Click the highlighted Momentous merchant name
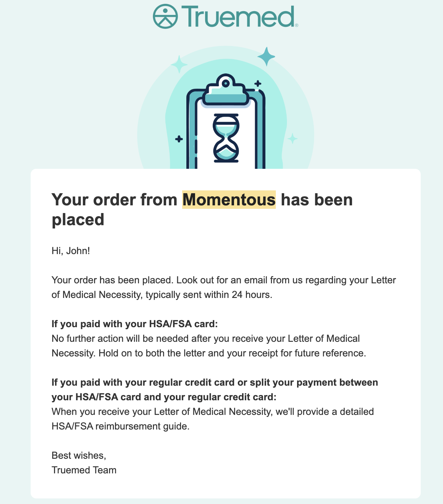Viewport: 443px width, 504px height. 229,200
